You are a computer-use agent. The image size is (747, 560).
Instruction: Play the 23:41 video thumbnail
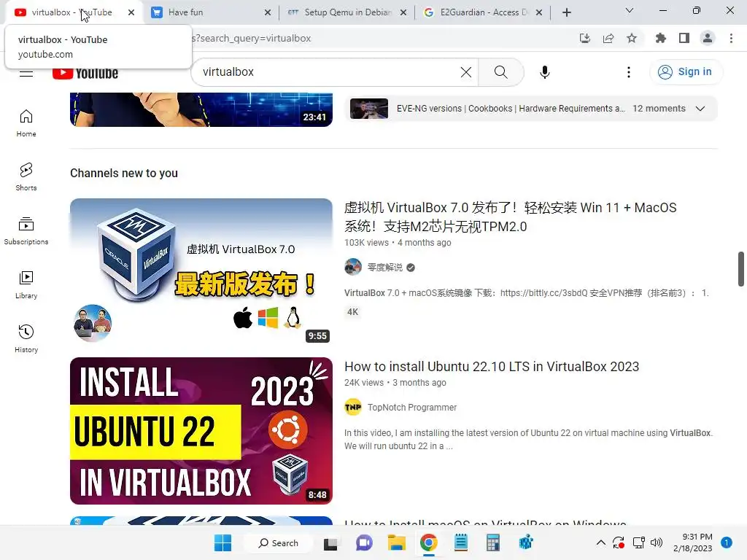click(201, 109)
